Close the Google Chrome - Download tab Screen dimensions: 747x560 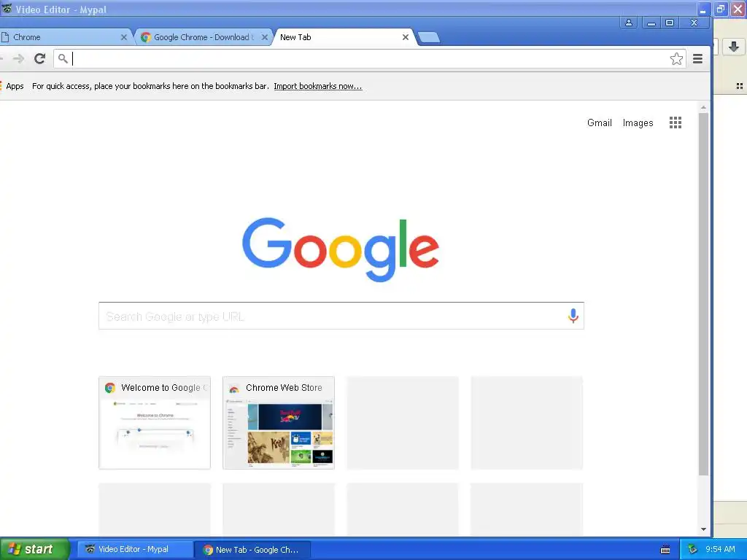click(x=265, y=37)
